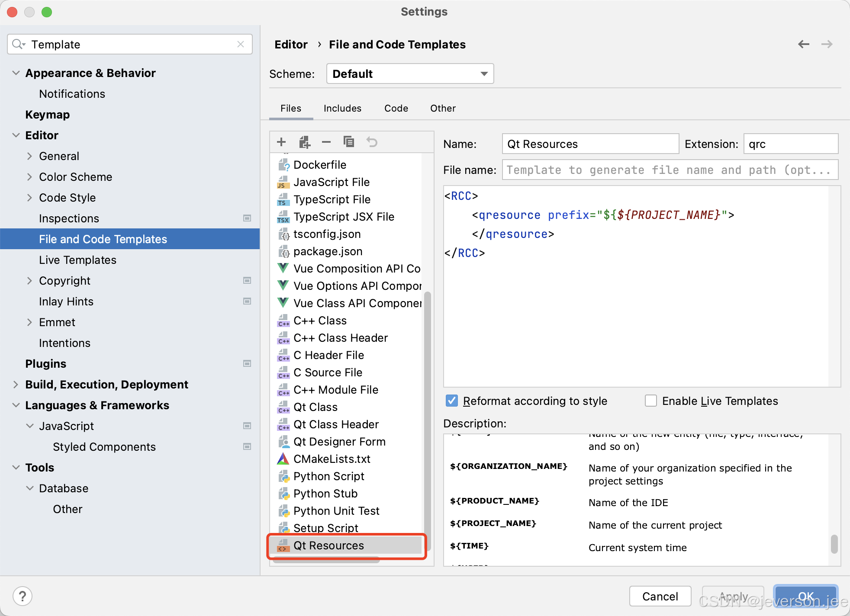The image size is (850, 616).
Task: Enable Live Templates checkbox
Action: (651, 401)
